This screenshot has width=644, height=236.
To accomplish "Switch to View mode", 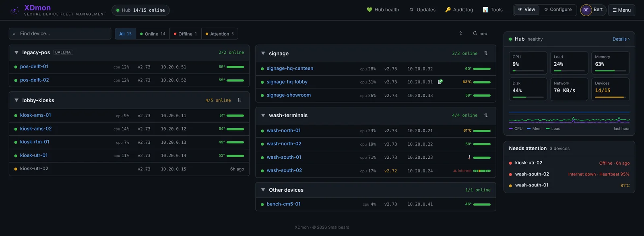I will click(526, 9).
